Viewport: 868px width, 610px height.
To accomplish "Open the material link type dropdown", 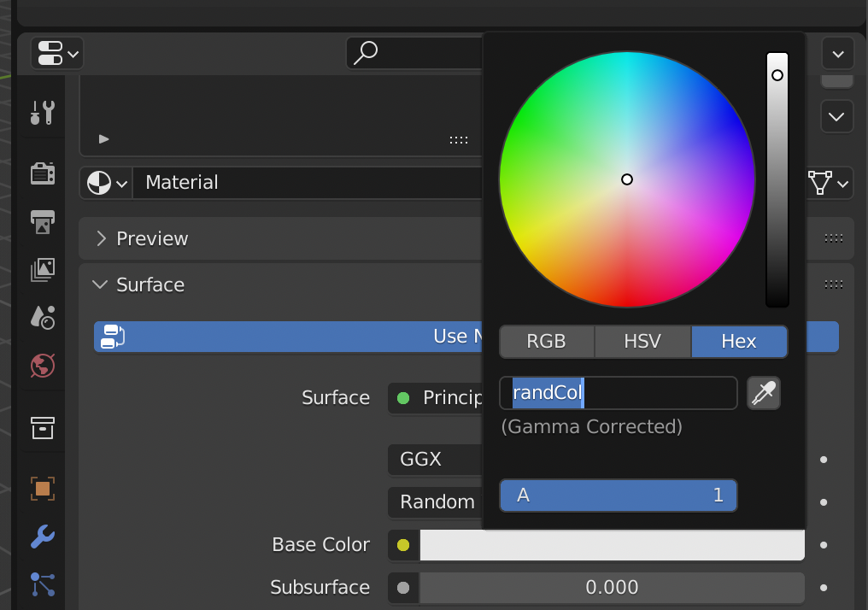I will point(829,183).
